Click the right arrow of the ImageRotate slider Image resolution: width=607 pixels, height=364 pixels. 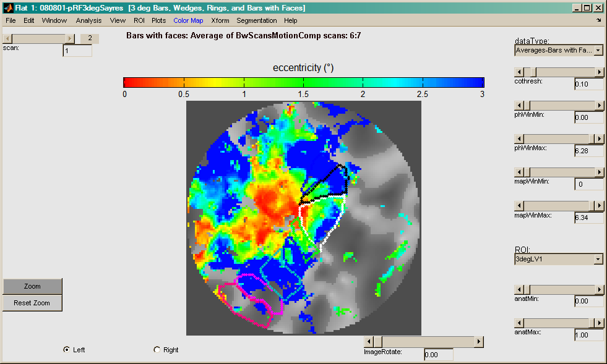(x=478, y=342)
